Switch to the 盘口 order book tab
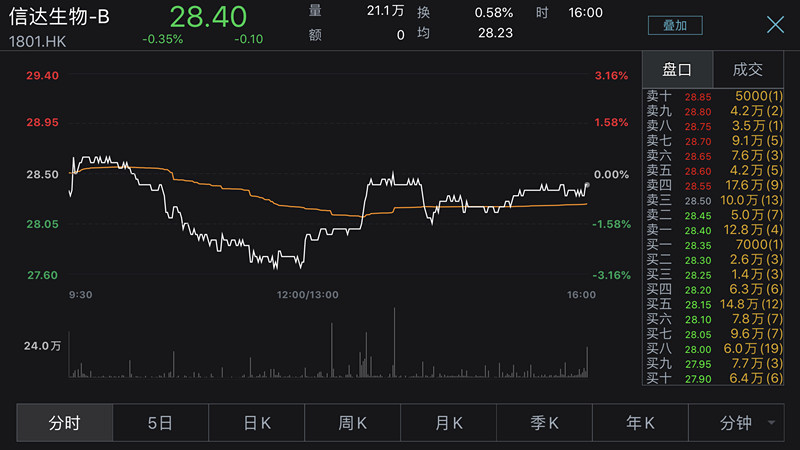 (x=677, y=69)
